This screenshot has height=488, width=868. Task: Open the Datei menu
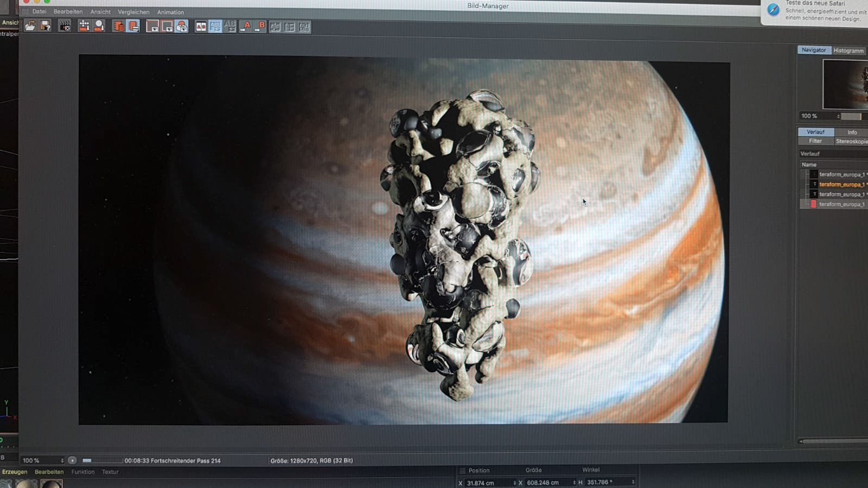(x=39, y=11)
